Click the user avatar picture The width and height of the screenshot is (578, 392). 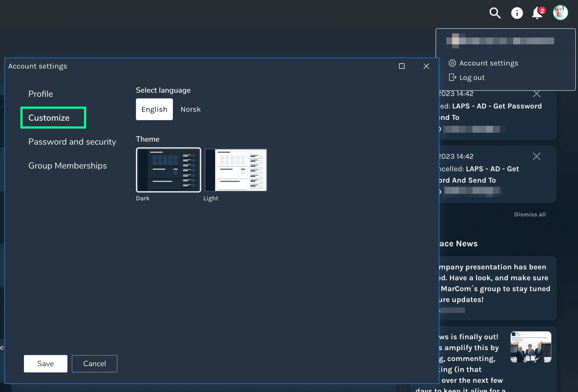560,13
